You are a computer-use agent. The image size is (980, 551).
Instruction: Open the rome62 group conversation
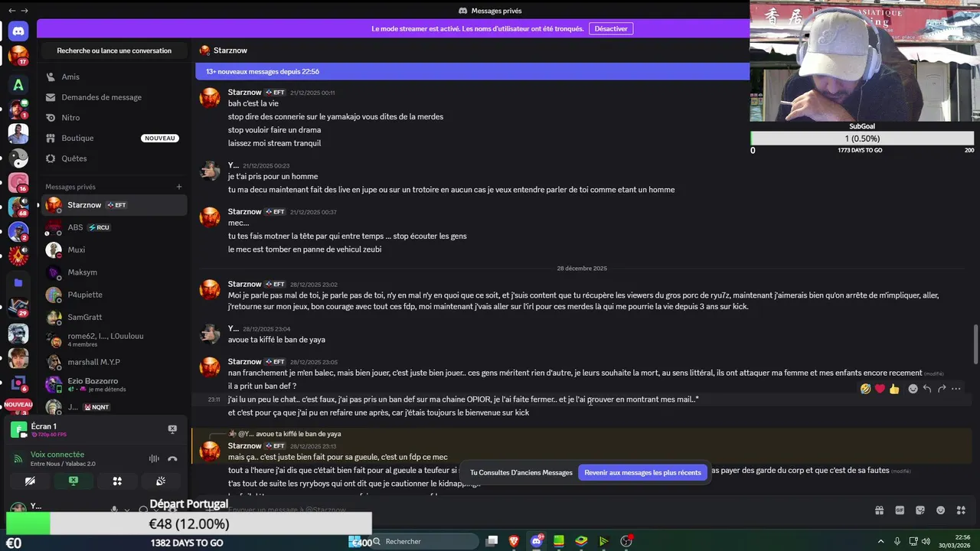pos(113,340)
